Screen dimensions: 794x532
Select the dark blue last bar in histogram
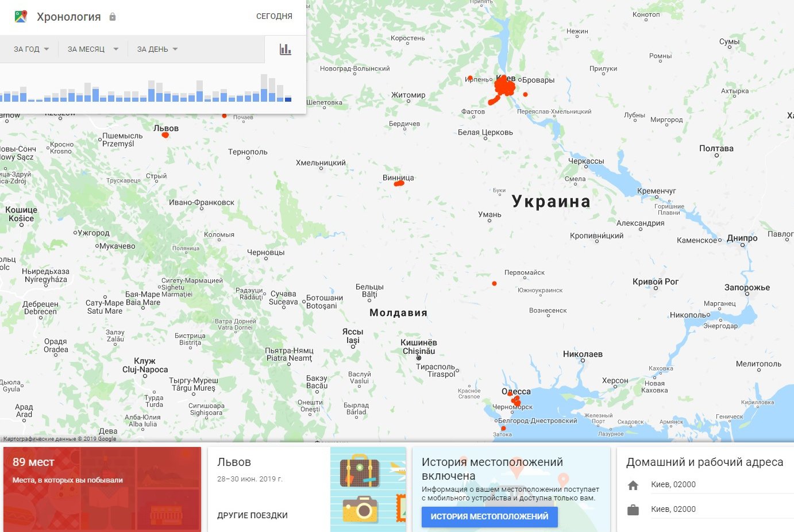point(288,99)
